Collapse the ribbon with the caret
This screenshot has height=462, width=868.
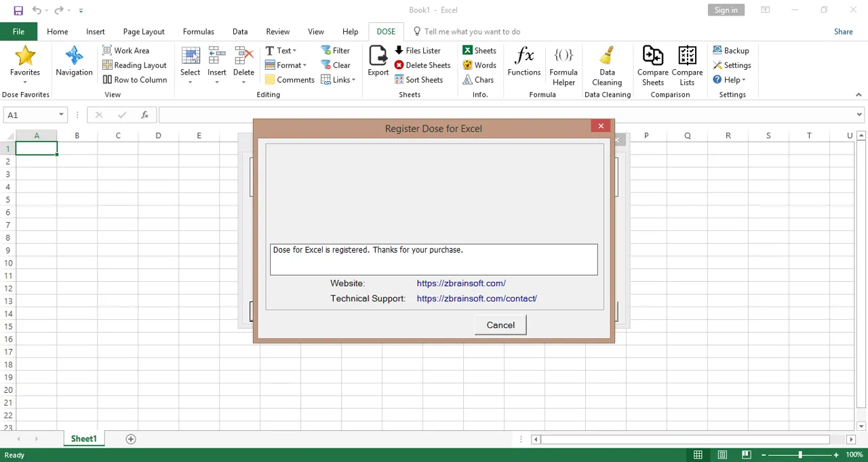(x=859, y=95)
